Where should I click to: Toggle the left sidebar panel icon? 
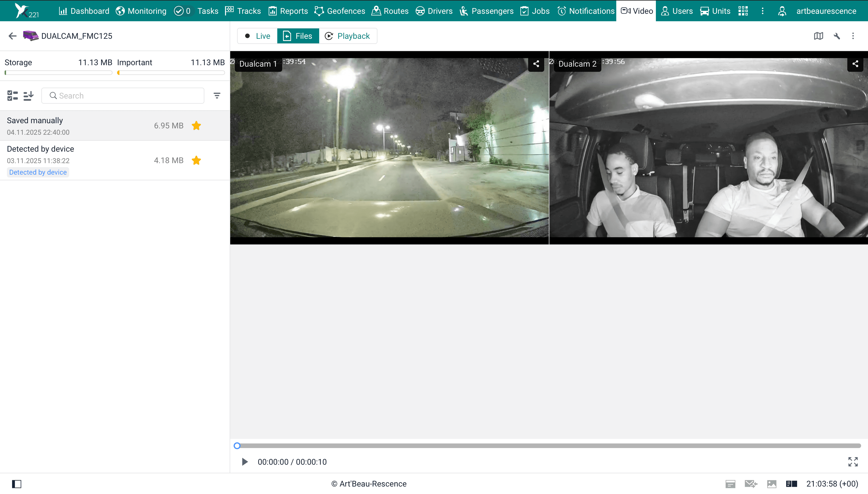[17, 484]
